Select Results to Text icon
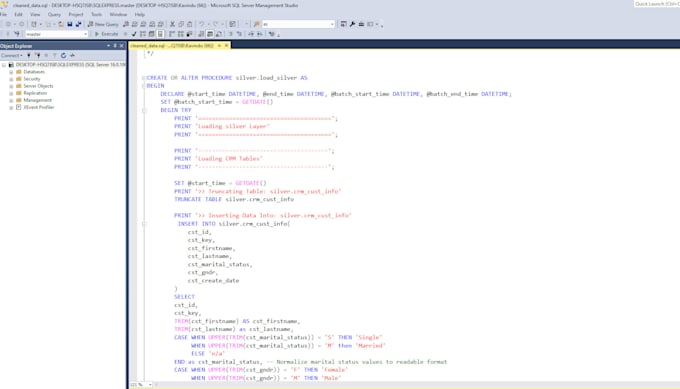This screenshot has height=389, width=680. (x=201, y=34)
